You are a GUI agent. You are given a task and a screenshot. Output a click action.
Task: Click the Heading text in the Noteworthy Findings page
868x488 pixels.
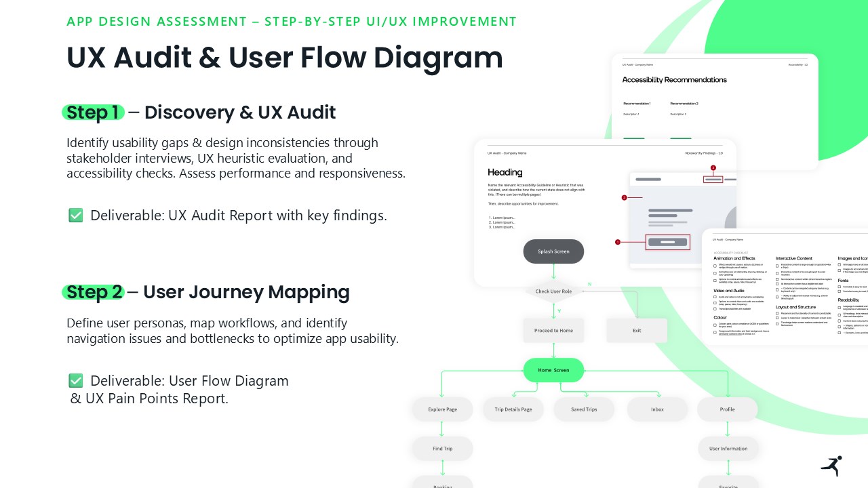click(x=505, y=172)
